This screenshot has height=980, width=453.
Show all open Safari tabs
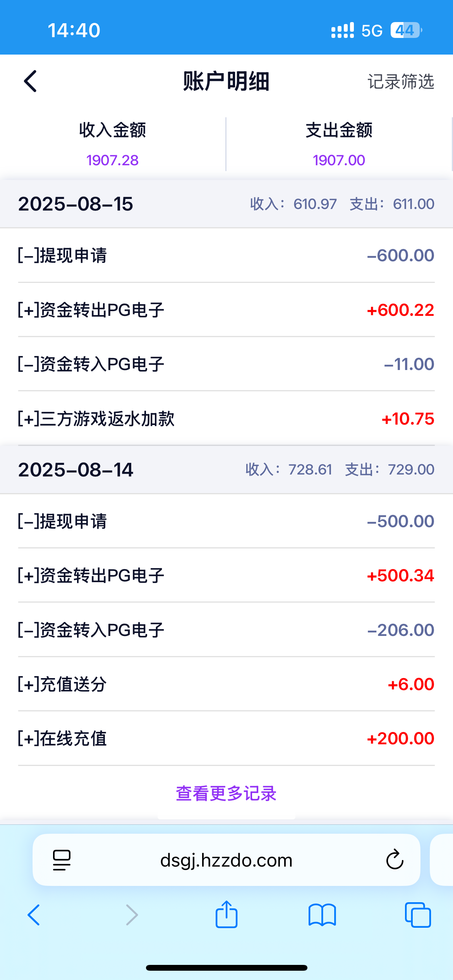[x=417, y=915]
